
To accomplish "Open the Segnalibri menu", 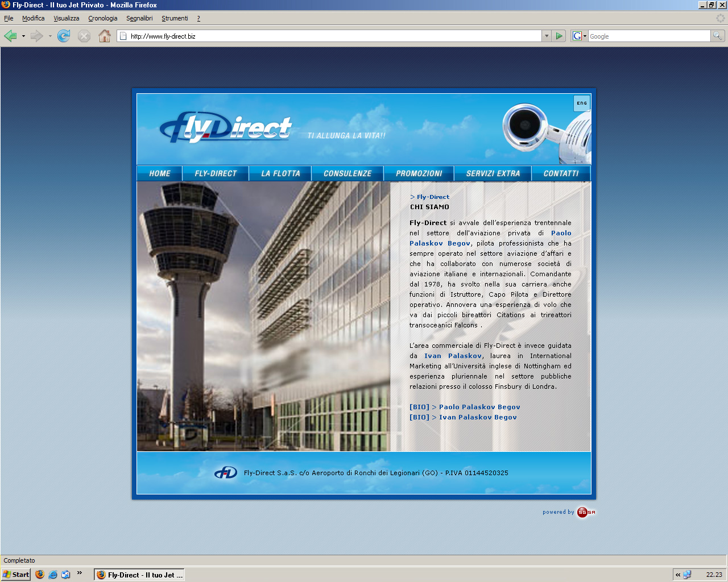I will (x=139, y=18).
